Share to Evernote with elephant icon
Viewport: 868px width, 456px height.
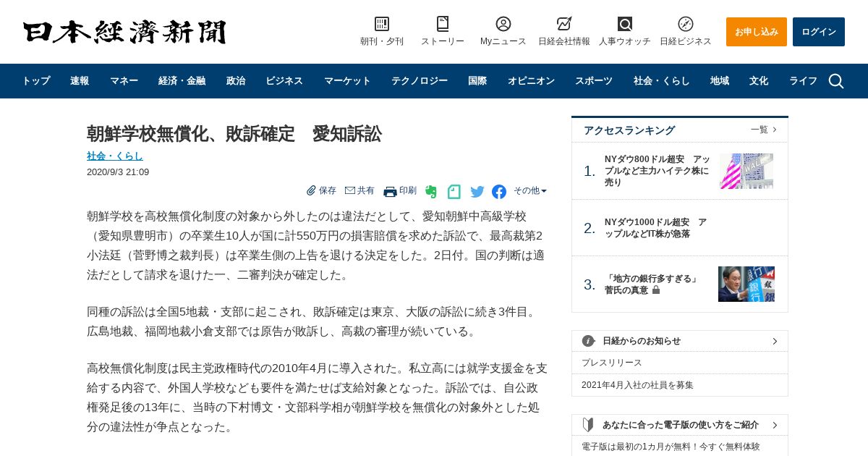[x=431, y=192]
